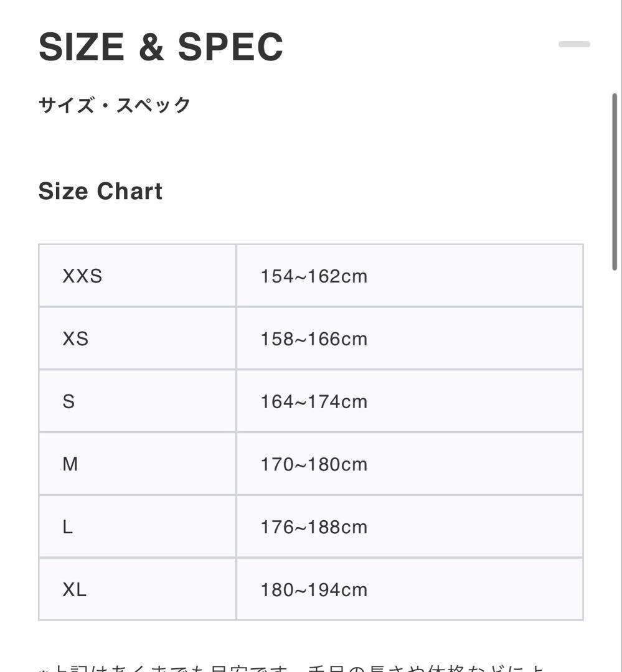
Task: Click the 154~162cm height range
Action: 314,276
